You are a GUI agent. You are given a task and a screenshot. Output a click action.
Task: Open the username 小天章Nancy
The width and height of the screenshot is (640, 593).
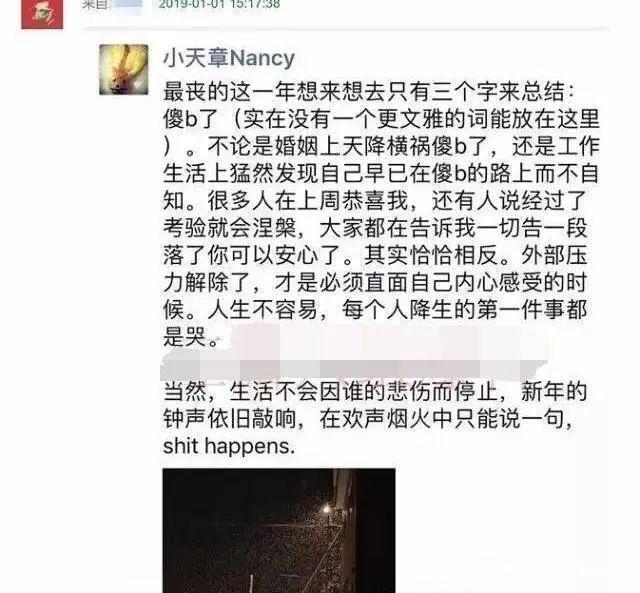coord(229,58)
